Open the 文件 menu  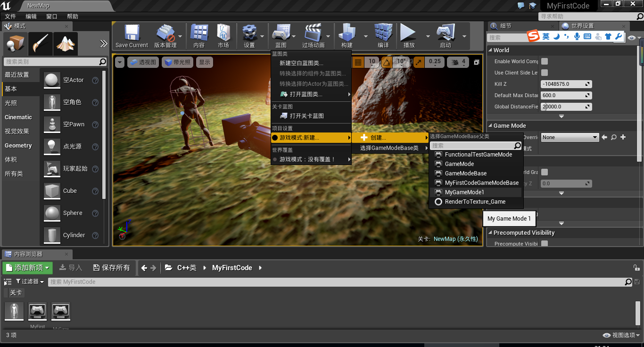click(x=10, y=17)
